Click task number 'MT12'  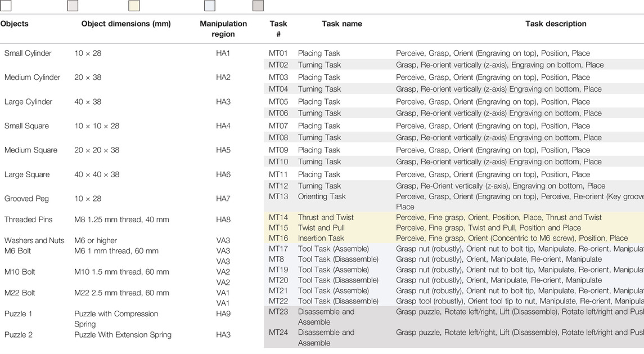[x=278, y=186]
